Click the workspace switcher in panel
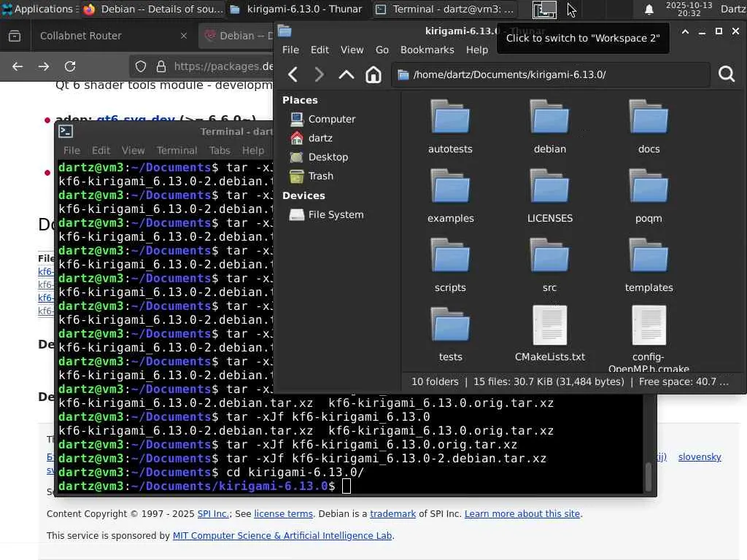The image size is (747, 560). (544, 9)
